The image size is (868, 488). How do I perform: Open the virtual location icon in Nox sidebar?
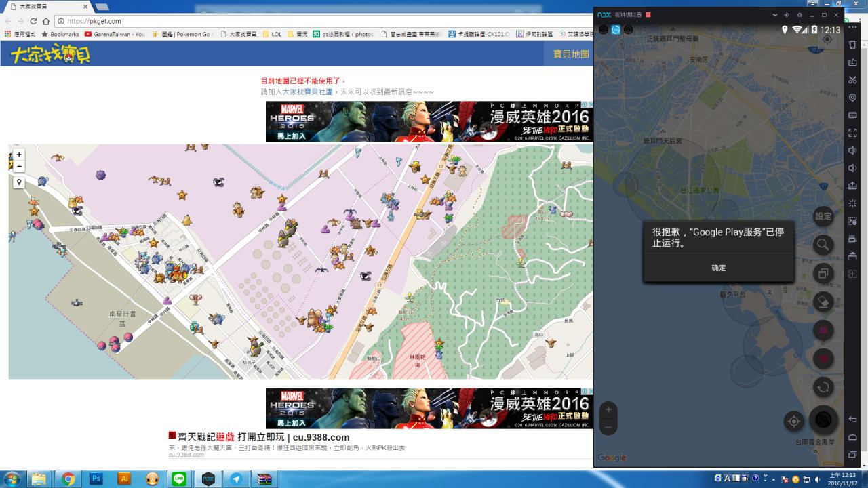coord(853,98)
